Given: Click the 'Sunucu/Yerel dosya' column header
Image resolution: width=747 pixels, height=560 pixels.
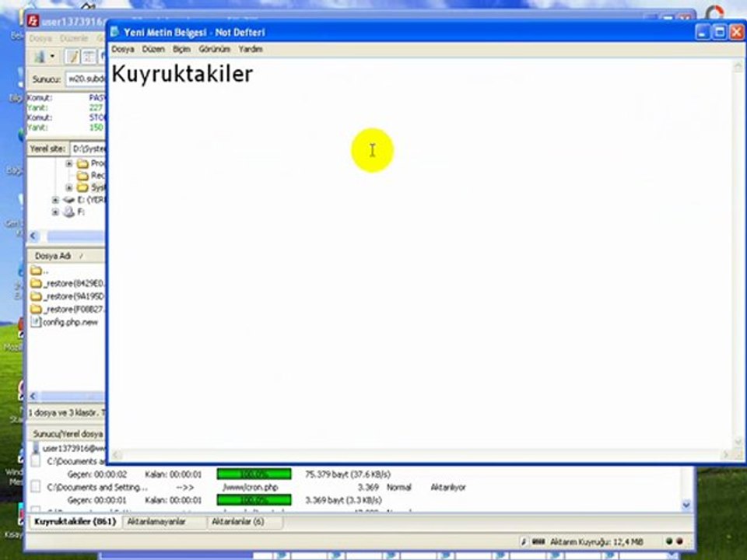Looking at the screenshot, I should [67, 434].
